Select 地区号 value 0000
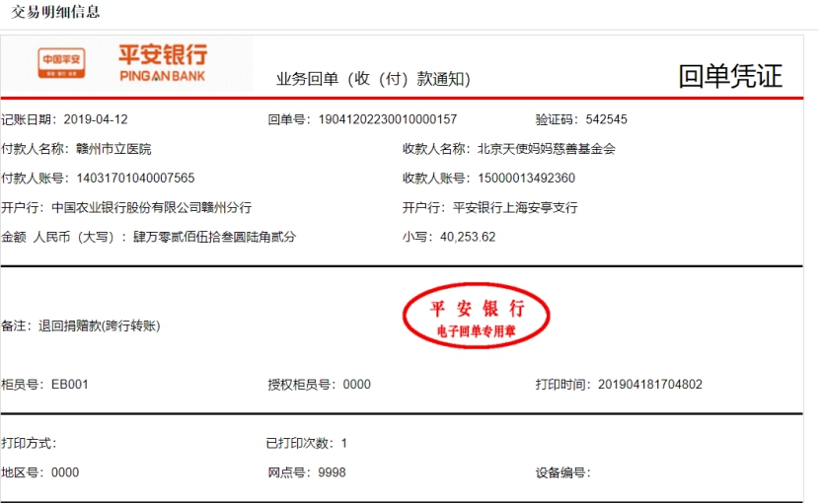The image size is (819, 504). 65,472
